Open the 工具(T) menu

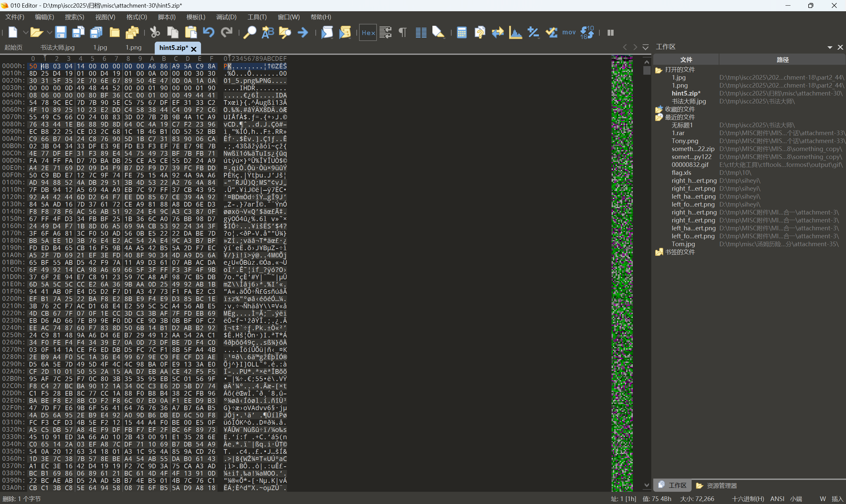pos(257,17)
